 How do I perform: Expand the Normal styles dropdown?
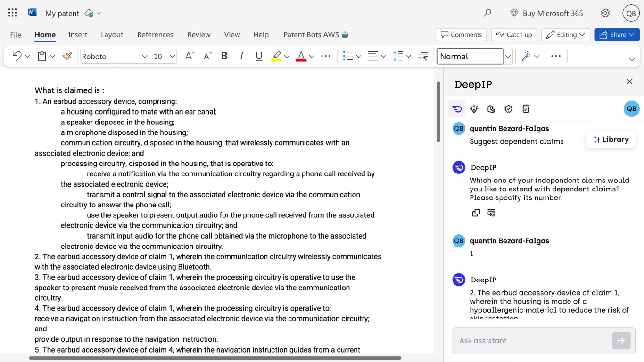508,56
